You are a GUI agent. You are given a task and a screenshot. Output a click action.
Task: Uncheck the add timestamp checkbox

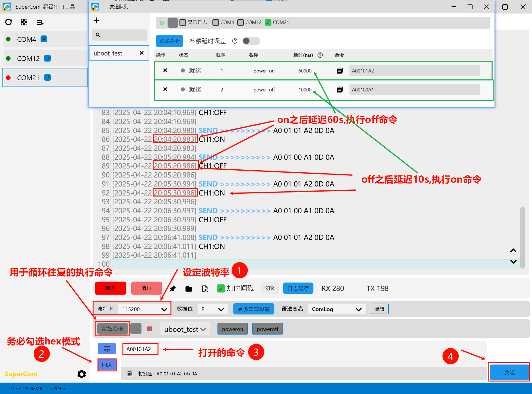click(x=221, y=289)
